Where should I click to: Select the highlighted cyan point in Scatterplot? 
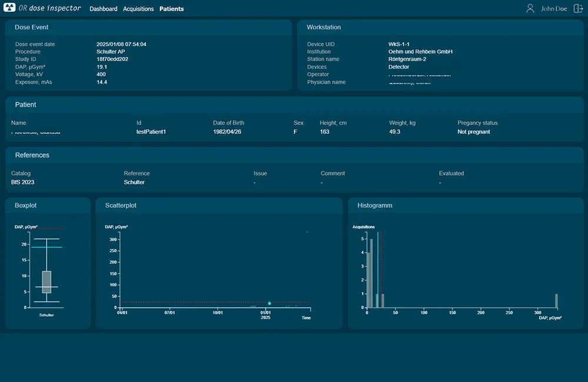pos(269,303)
